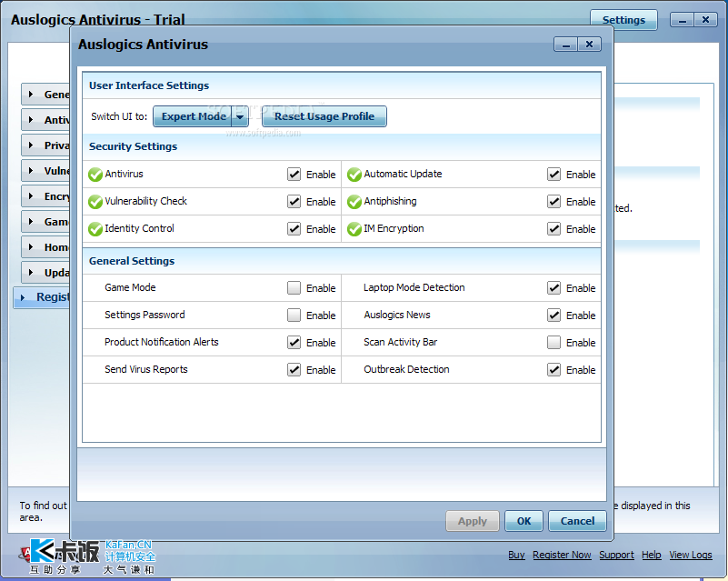728x581 pixels.
Task: Click the Game Mode label
Action: coord(130,287)
